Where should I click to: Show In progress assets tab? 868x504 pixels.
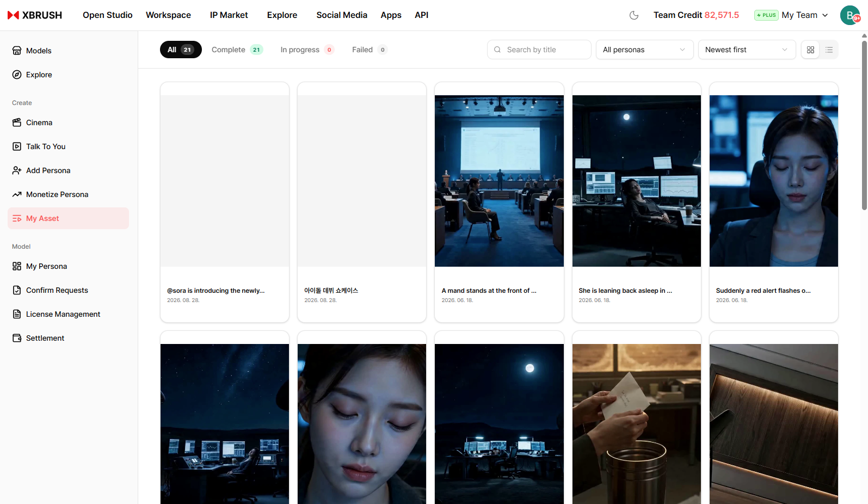point(307,50)
